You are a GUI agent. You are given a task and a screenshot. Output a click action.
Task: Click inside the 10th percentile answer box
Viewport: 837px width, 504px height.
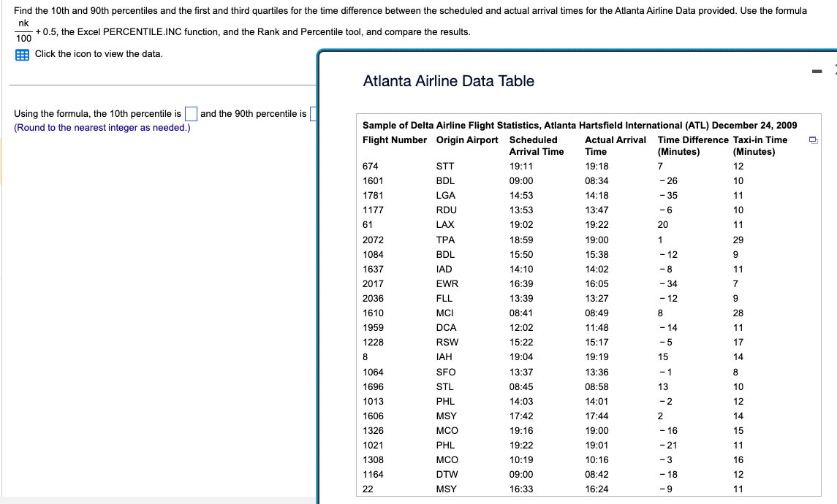coord(190,113)
